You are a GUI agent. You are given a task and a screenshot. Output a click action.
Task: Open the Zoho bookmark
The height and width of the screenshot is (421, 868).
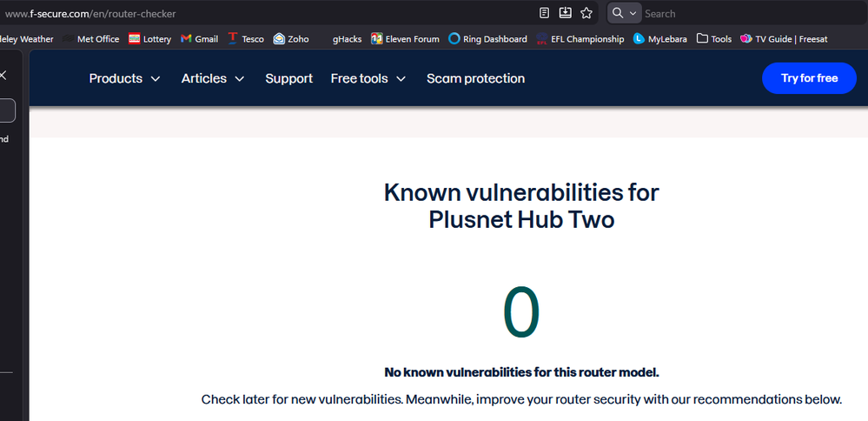[291, 39]
